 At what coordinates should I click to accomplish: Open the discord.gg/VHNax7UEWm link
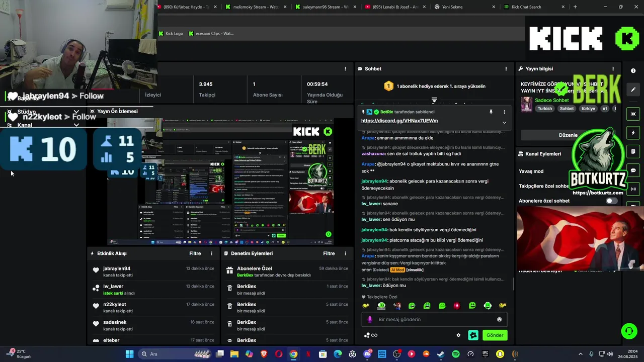point(399,121)
